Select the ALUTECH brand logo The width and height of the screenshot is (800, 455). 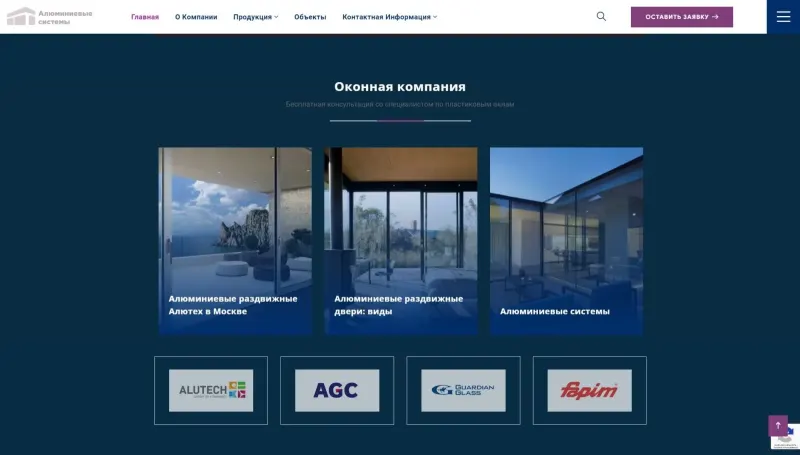(x=211, y=390)
